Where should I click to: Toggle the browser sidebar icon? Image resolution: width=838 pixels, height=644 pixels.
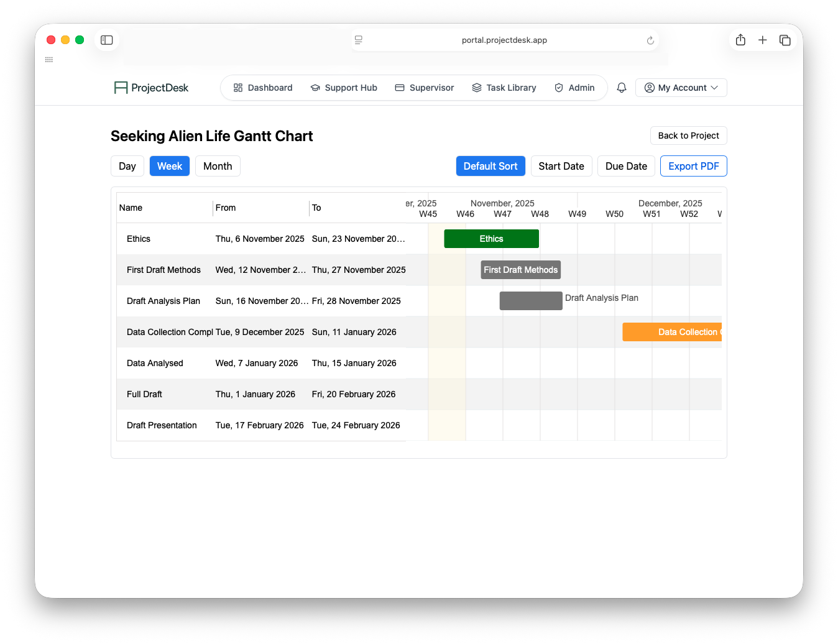[106, 40]
